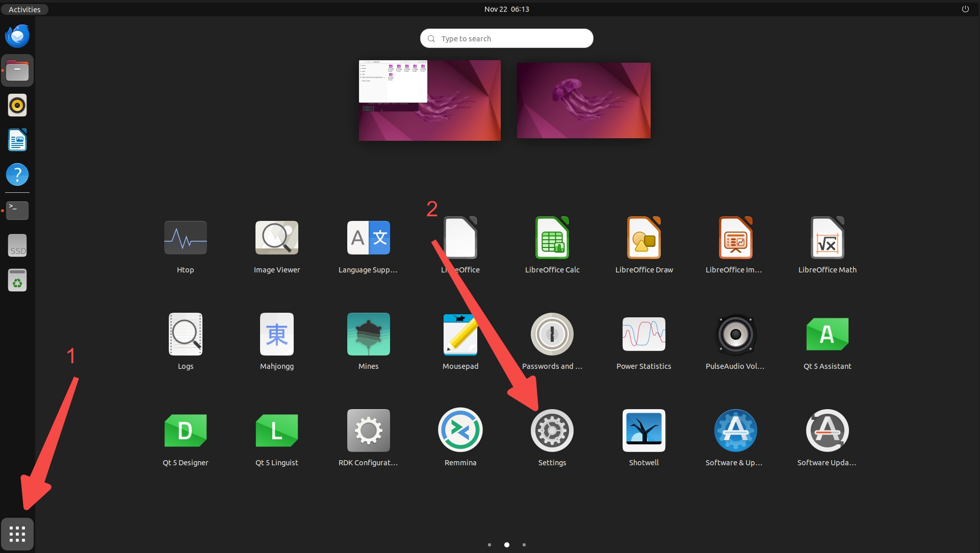
Task: Switch to Terminal in the dock
Action: [x=17, y=210]
